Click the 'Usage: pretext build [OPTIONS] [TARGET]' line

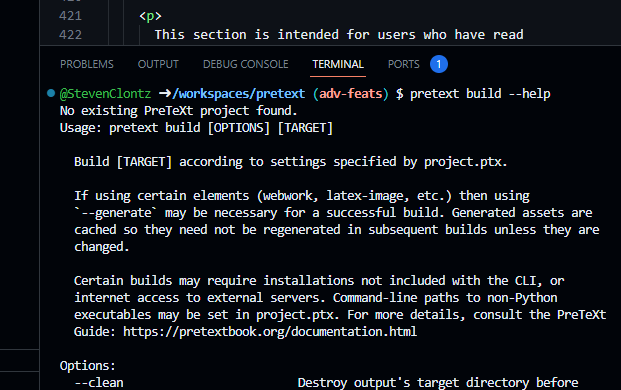point(196,128)
